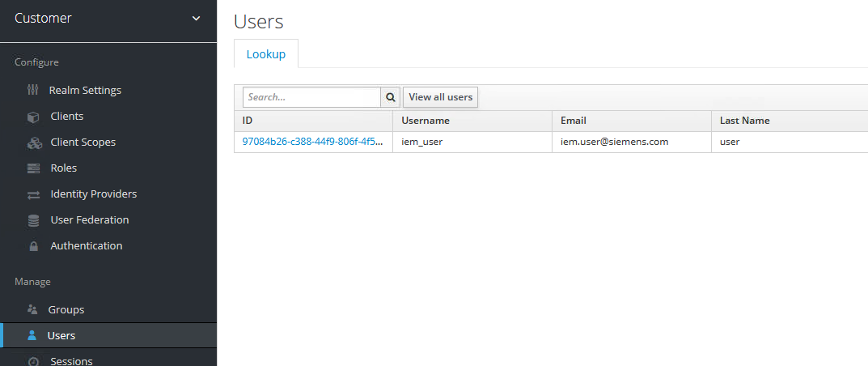Click the Groups people icon
Viewport: 868px width, 366px height.
(x=32, y=309)
